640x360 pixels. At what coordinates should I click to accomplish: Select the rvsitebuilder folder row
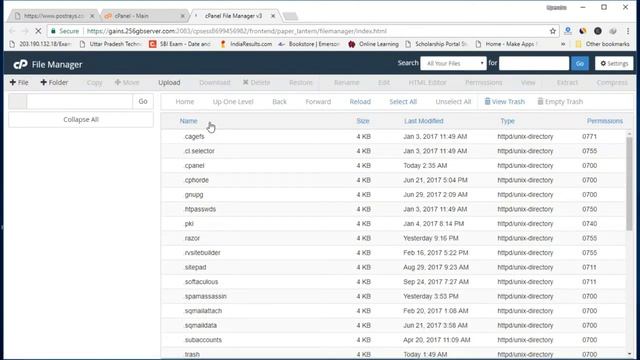tap(393, 253)
